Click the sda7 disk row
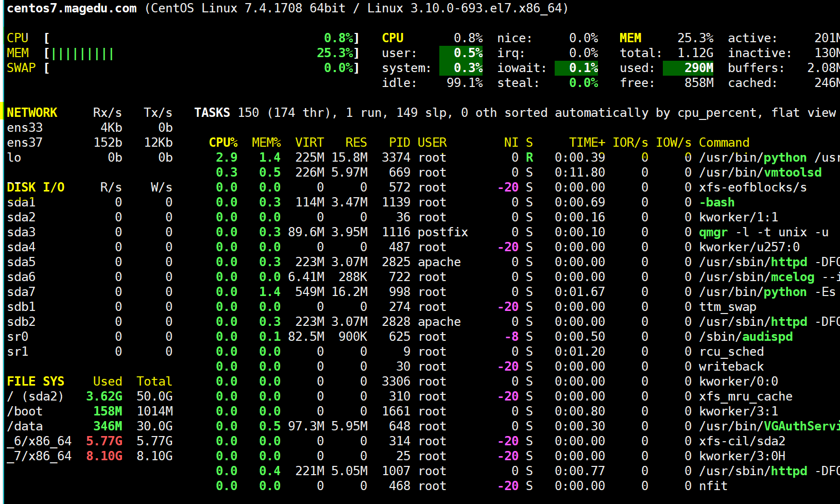The width and height of the screenshot is (840, 504). (x=90, y=292)
